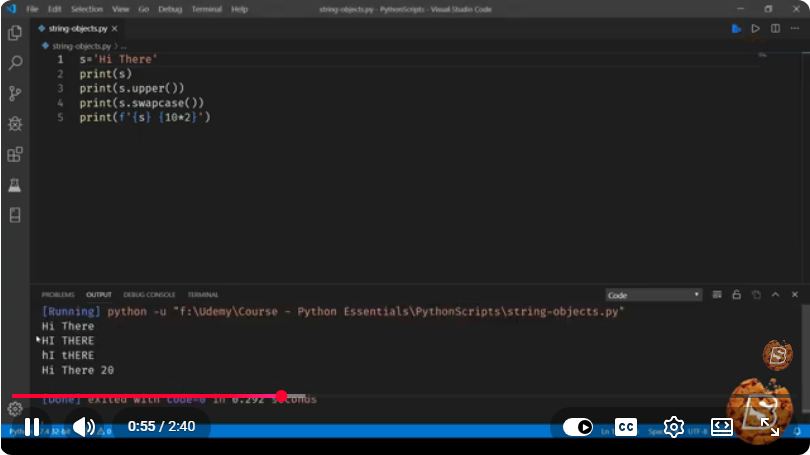Image resolution: width=810 pixels, height=455 pixels.
Task: Click the [Running] python command output line
Action: pos(333,311)
